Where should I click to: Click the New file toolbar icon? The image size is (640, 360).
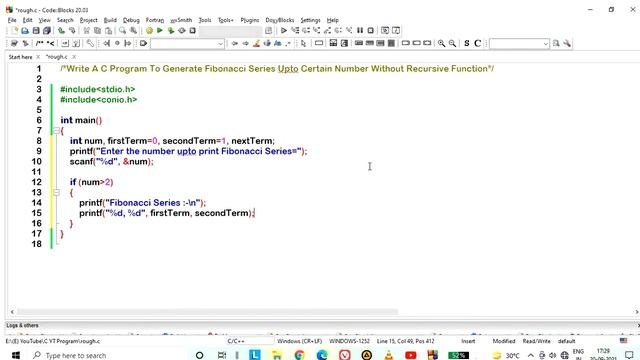point(14,31)
